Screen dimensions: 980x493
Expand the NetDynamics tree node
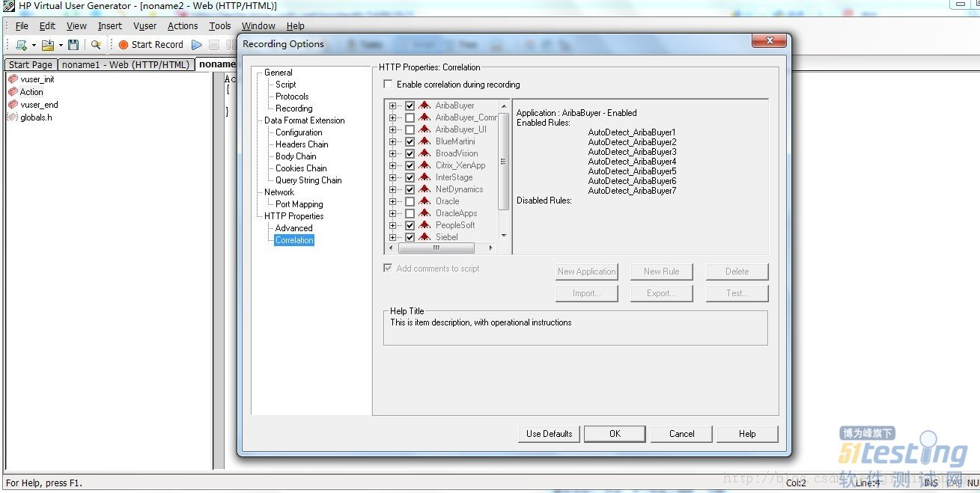coord(393,189)
